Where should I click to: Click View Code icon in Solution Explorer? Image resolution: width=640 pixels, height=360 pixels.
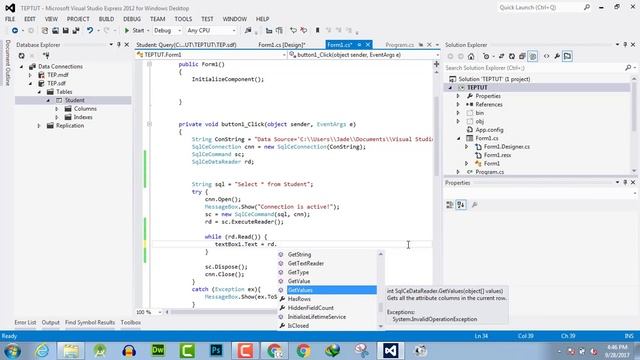547,56
